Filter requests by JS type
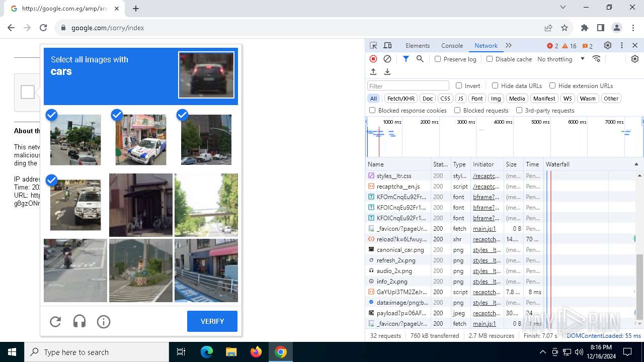The image size is (644, 362). (460, 99)
